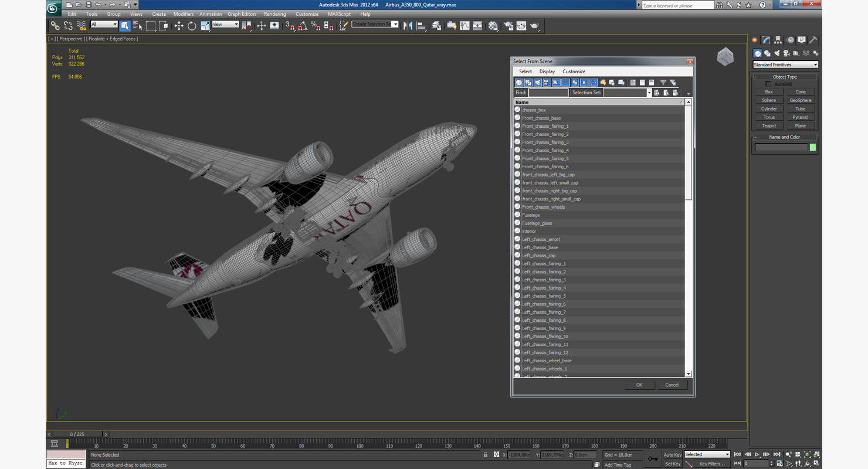Click OK in Select From Scene dialog

click(x=639, y=385)
